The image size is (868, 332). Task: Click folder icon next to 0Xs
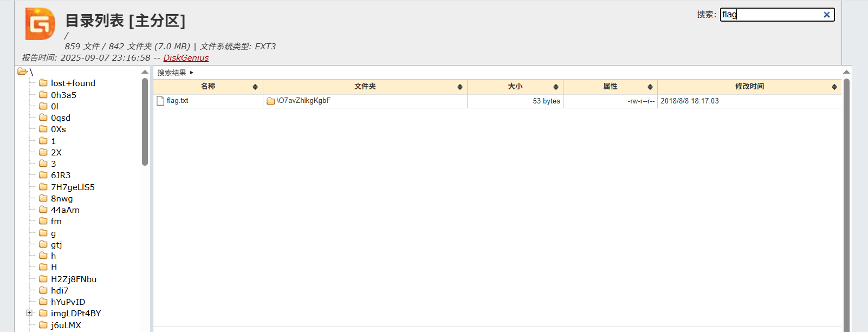click(x=43, y=128)
